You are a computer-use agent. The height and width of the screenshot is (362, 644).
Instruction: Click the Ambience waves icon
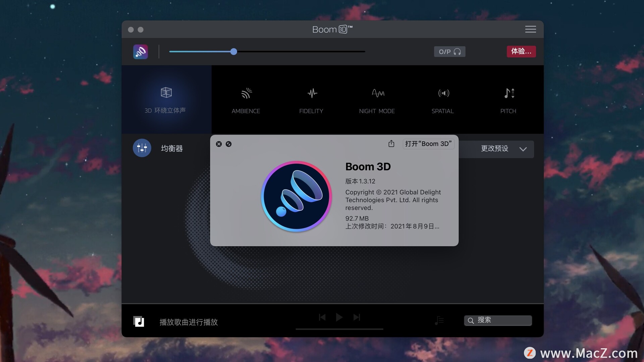pyautogui.click(x=247, y=93)
